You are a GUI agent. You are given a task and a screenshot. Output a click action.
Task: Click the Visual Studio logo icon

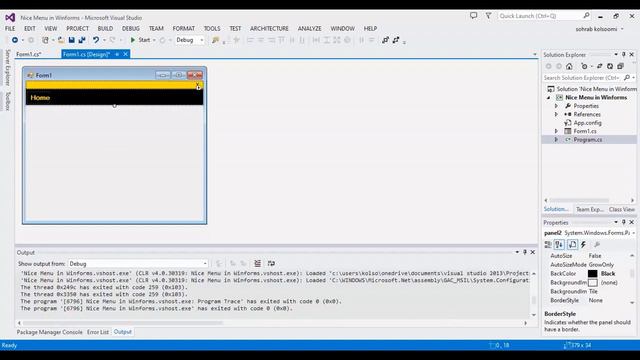click(x=10, y=18)
